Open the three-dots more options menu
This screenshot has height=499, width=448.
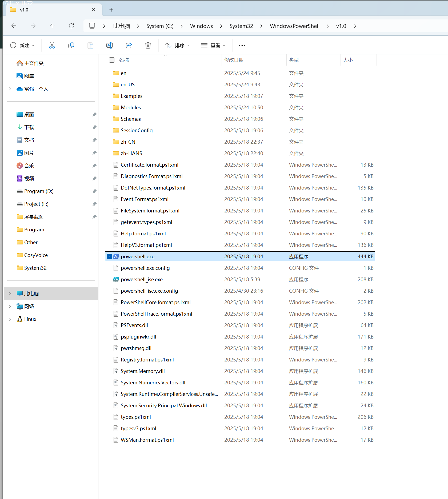(x=242, y=46)
